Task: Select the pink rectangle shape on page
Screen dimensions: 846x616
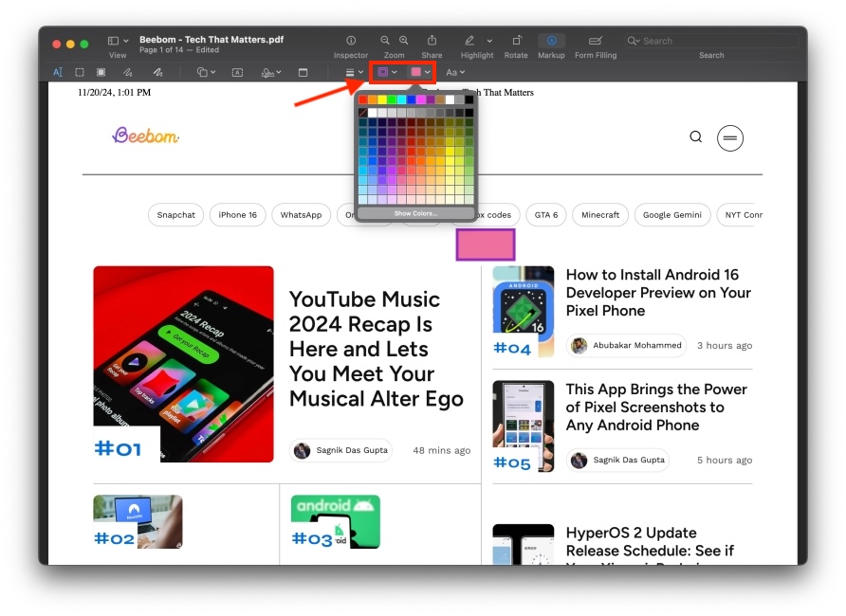Action: [x=486, y=245]
